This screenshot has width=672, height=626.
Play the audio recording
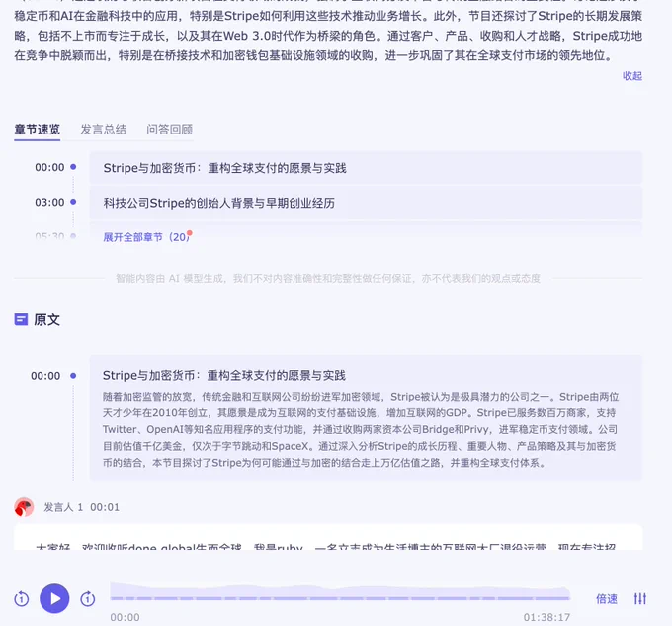pyautogui.click(x=54, y=598)
